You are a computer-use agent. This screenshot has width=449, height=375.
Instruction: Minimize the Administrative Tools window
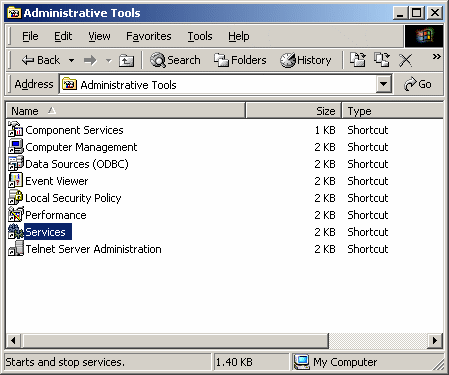[400, 13]
